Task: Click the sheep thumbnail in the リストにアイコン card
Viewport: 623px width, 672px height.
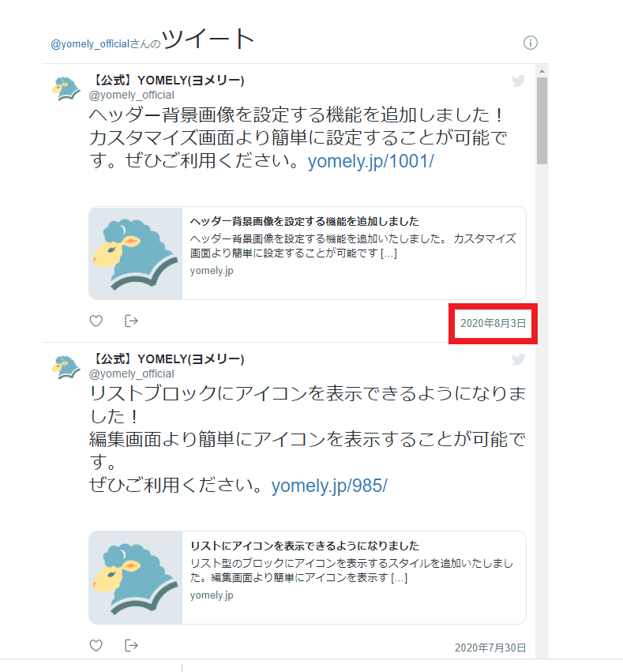Action: [135, 577]
